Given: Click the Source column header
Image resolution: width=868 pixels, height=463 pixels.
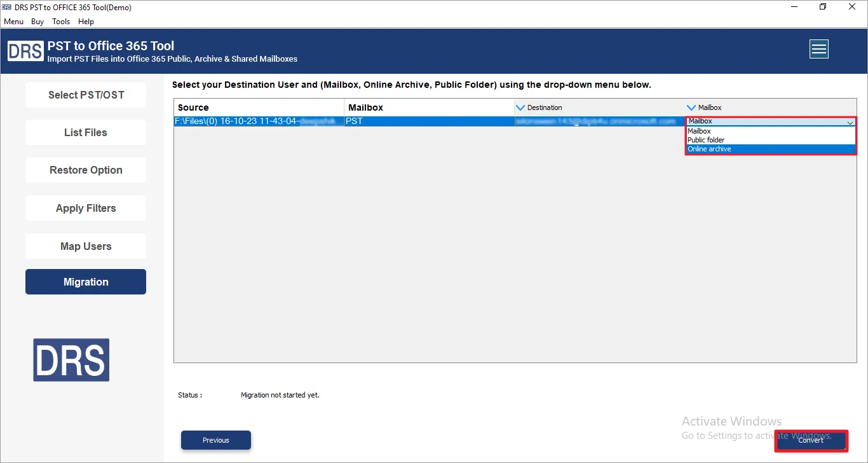Looking at the screenshot, I should coord(259,107).
